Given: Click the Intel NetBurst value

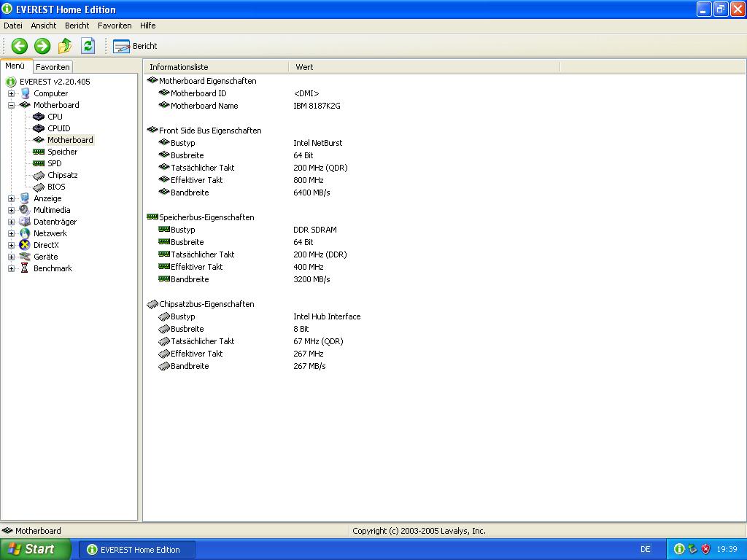Looking at the screenshot, I should pos(318,143).
